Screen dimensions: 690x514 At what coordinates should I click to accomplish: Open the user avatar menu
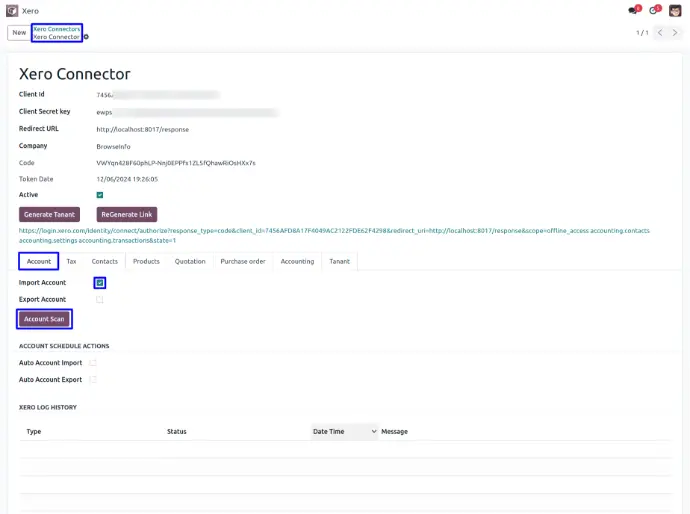(x=675, y=11)
